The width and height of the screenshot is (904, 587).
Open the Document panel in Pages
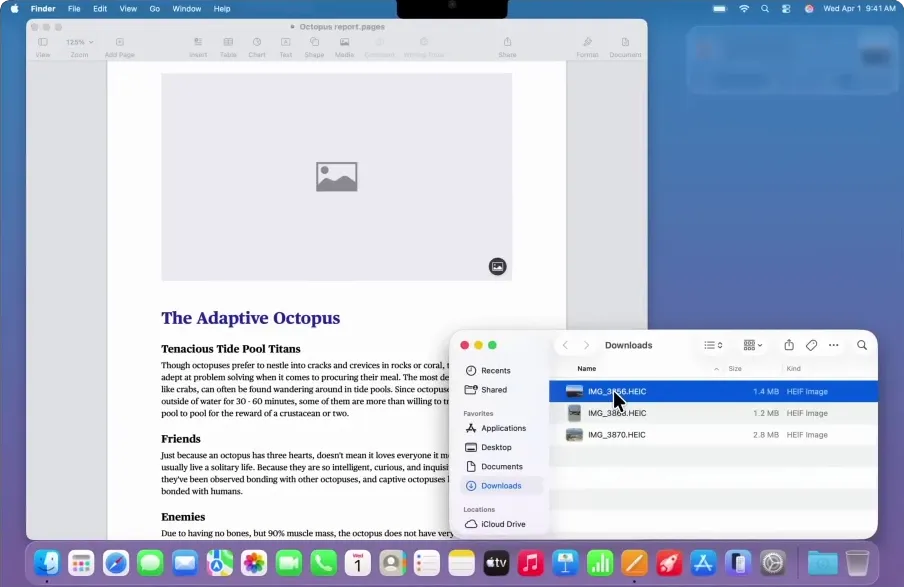[x=625, y=47]
